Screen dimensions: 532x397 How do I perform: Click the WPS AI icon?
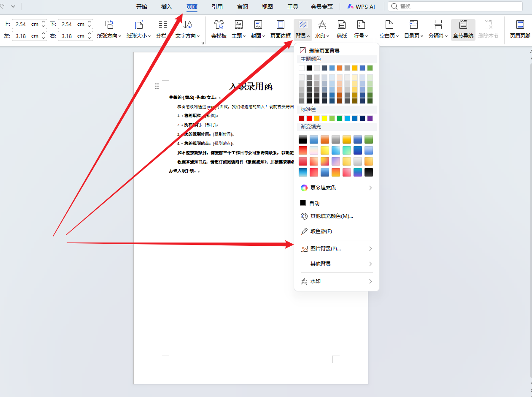point(361,6)
